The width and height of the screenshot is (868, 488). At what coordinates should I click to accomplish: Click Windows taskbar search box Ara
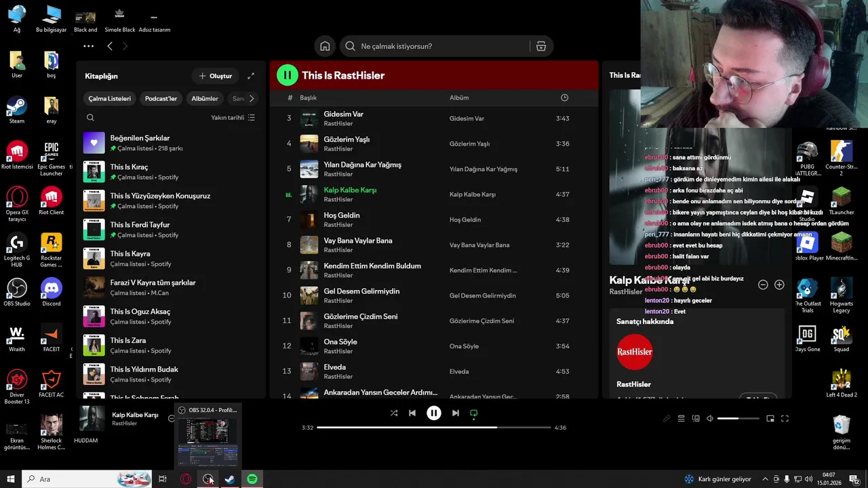coord(87,479)
